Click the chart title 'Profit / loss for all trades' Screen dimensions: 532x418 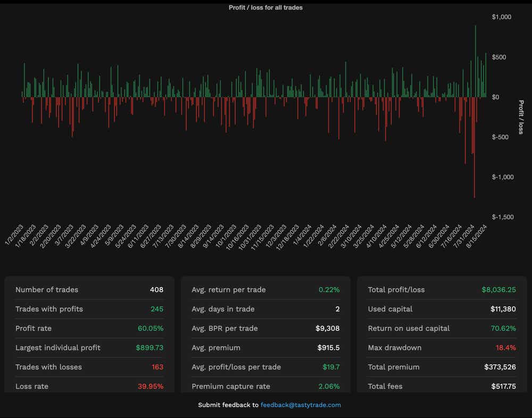point(265,7)
